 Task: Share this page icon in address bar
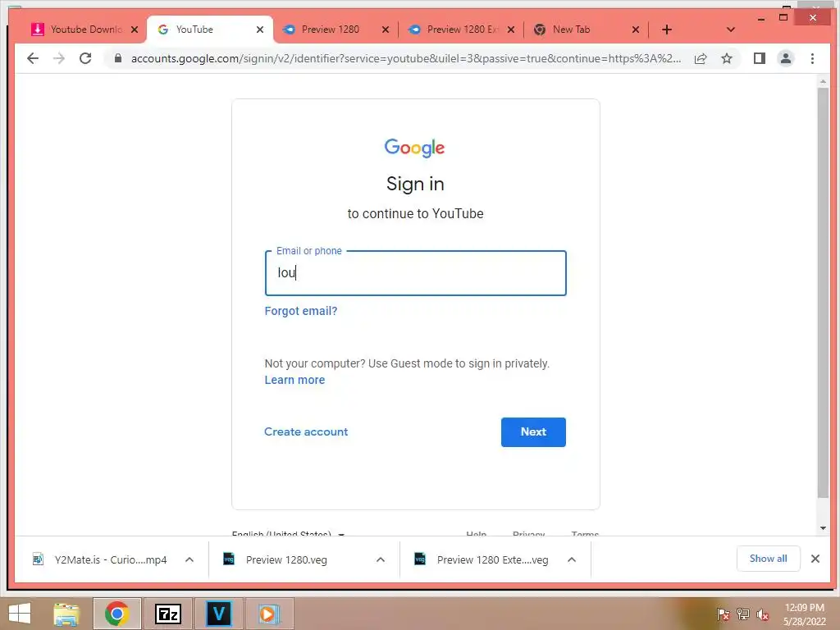[701, 58]
